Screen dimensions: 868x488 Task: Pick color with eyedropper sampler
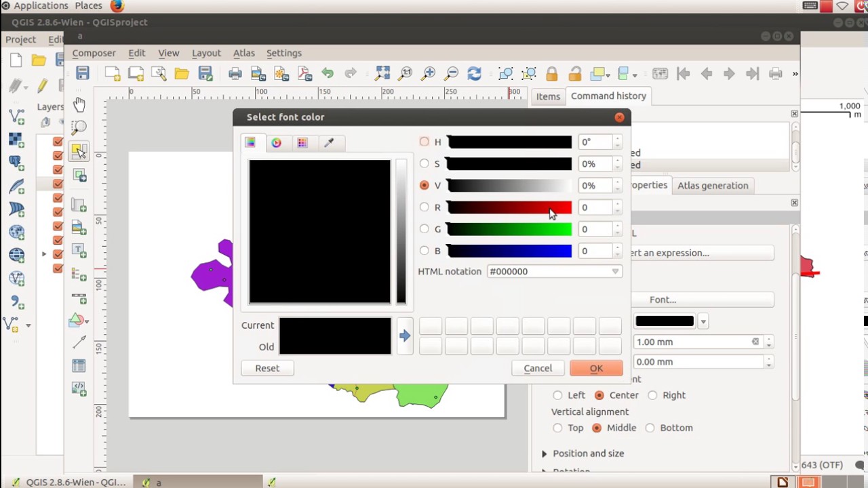click(329, 142)
